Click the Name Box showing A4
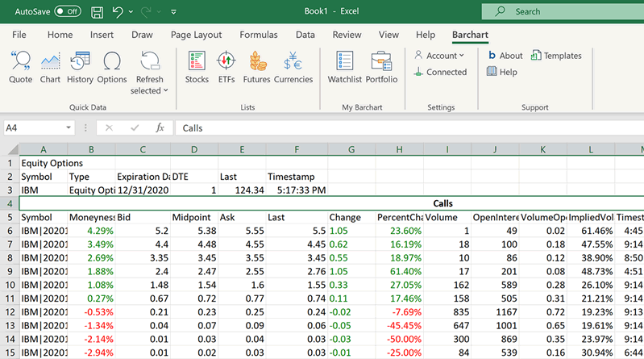This screenshot has width=644, height=359. click(x=33, y=128)
